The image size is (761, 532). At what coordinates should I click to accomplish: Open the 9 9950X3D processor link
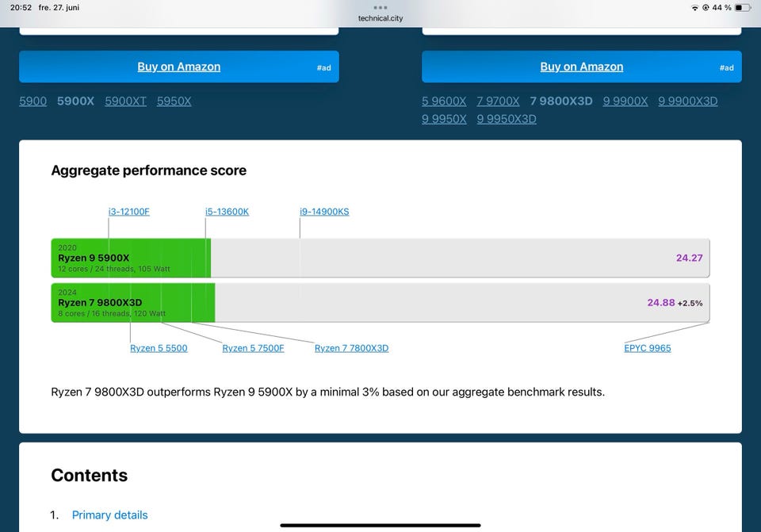507,119
